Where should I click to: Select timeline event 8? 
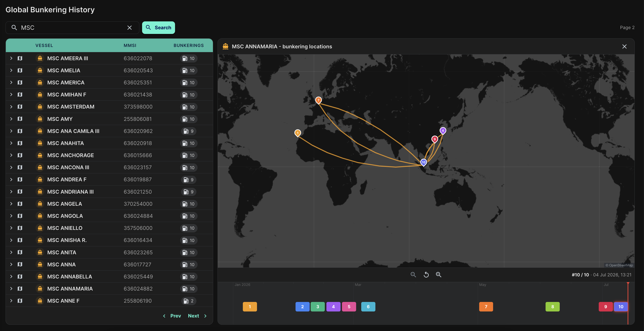pos(553,307)
